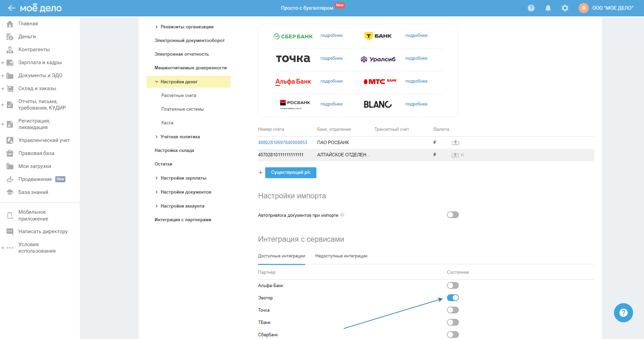Switch to Доступные интеграции tab
The image size is (644, 339).
(282, 256)
